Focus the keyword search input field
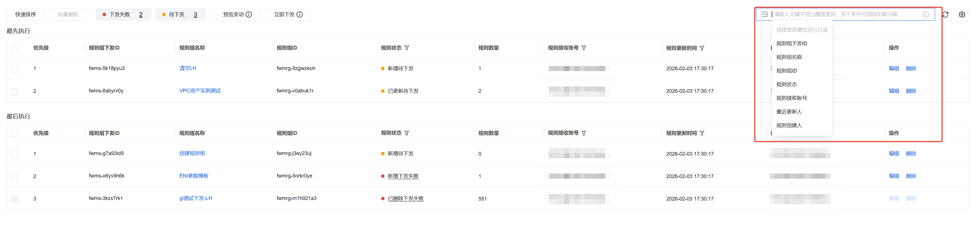This screenshot has width=980, height=227. 844,15
